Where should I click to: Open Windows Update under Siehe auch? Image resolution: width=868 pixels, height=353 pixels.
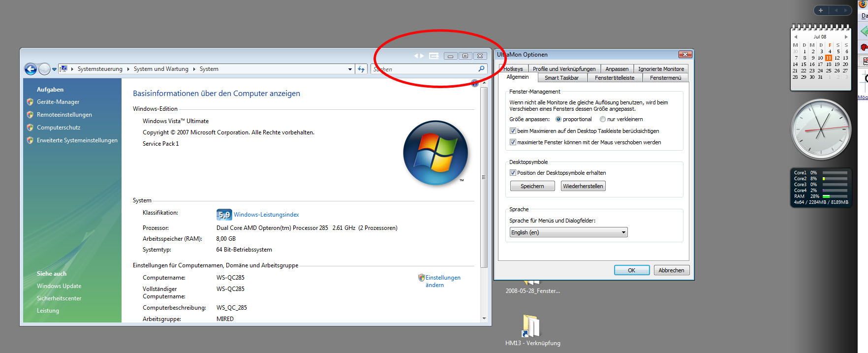pyautogui.click(x=59, y=286)
